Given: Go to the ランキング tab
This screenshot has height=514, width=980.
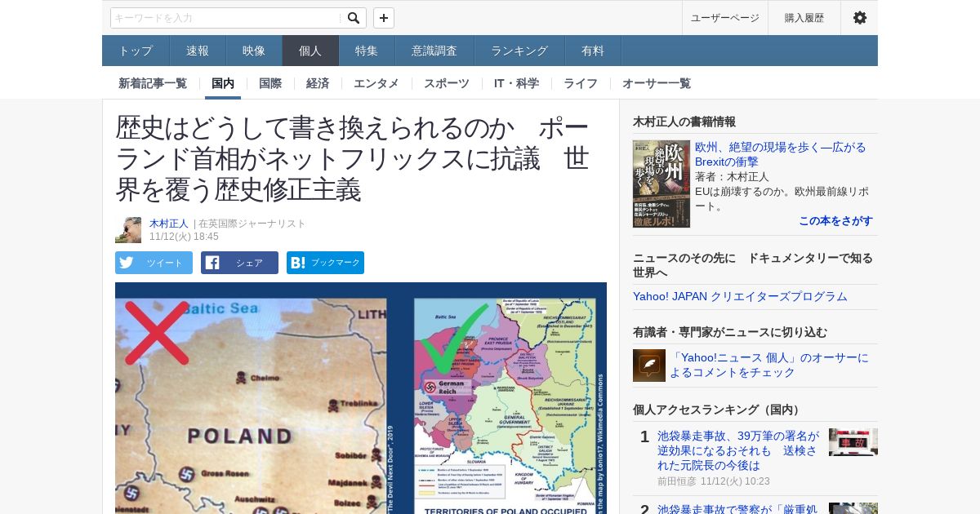Looking at the screenshot, I should (x=519, y=51).
